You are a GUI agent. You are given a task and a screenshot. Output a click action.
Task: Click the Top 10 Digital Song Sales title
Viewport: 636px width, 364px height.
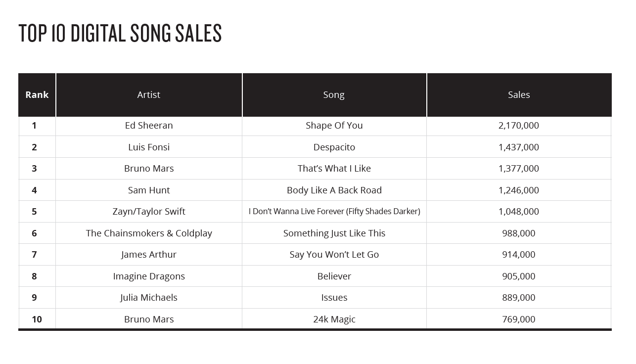coord(120,34)
